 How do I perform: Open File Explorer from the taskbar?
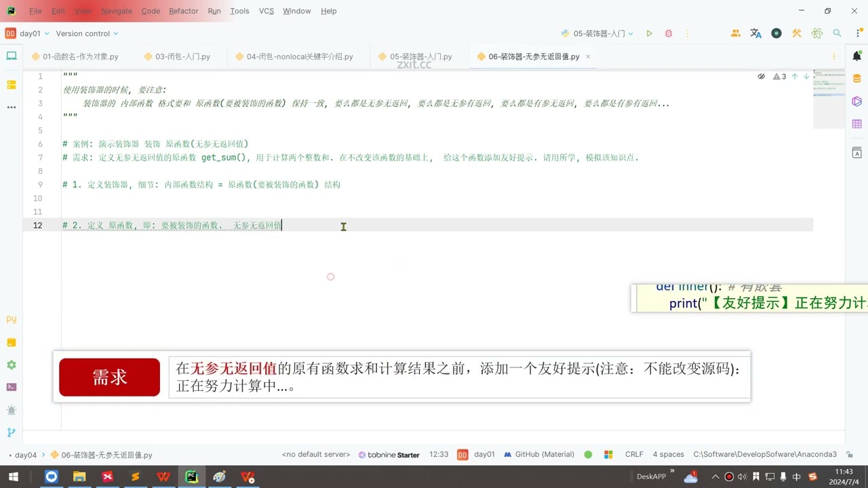[x=79, y=477]
